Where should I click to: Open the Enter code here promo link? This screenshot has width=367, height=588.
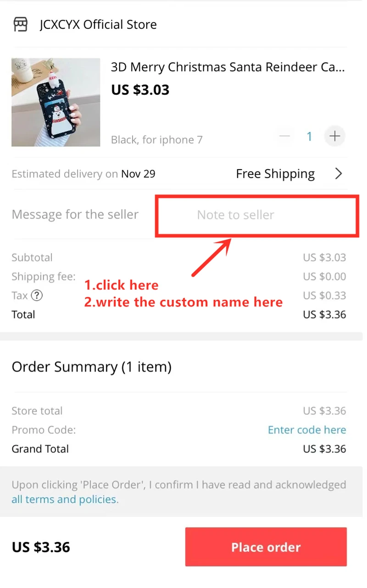click(307, 430)
